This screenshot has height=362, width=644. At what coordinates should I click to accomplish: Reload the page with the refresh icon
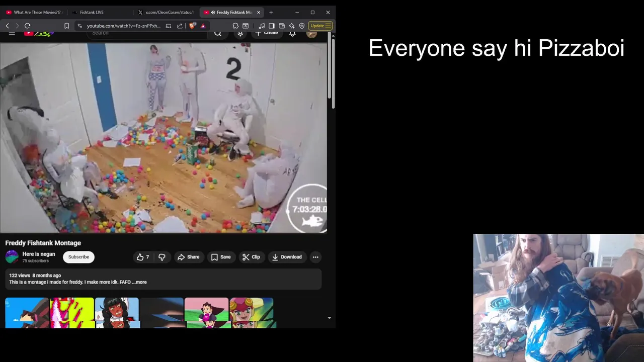pyautogui.click(x=27, y=26)
